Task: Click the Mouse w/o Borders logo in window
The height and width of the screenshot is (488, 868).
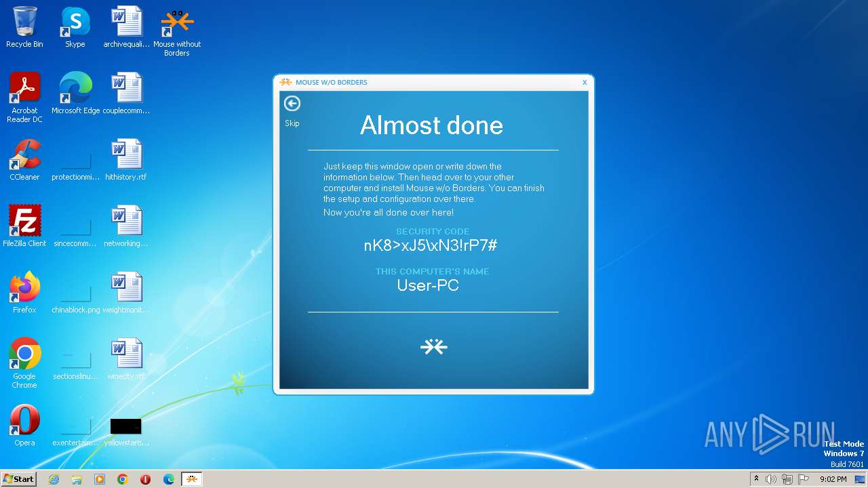Action: click(433, 347)
